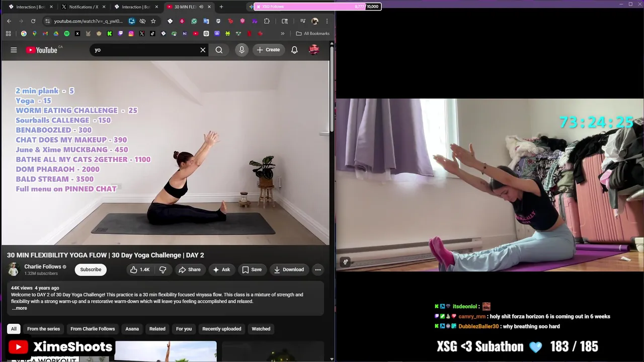Open the Chrome profile avatar
644x362 pixels.
(315, 21)
